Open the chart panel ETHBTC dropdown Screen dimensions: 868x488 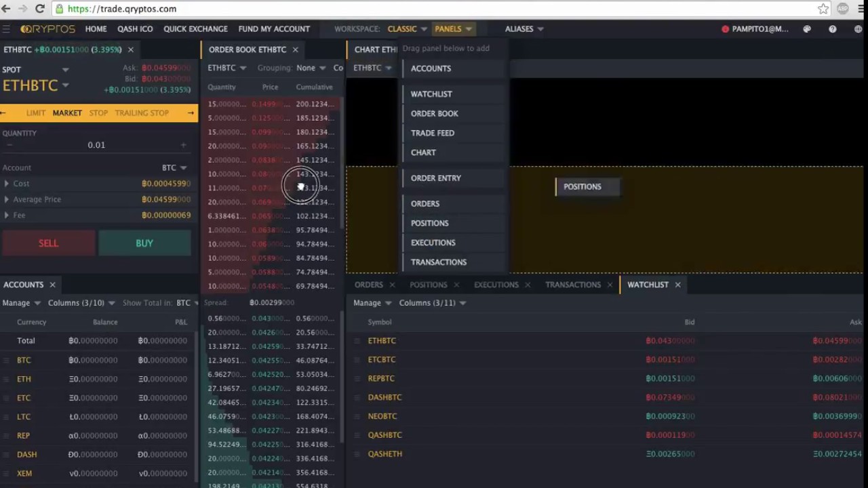coord(372,68)
